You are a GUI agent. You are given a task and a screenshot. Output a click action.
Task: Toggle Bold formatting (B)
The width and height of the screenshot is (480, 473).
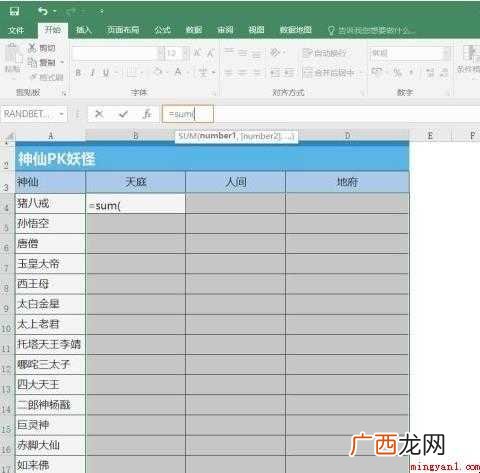click(78, 73)
